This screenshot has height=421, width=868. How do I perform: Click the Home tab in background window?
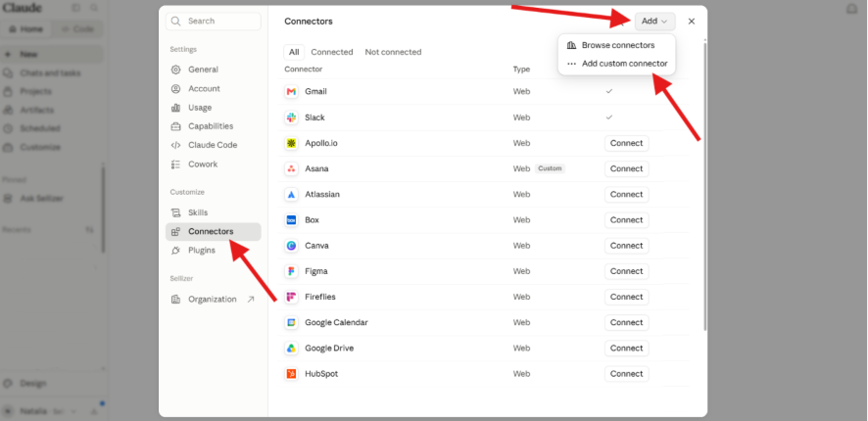point(27,28)
